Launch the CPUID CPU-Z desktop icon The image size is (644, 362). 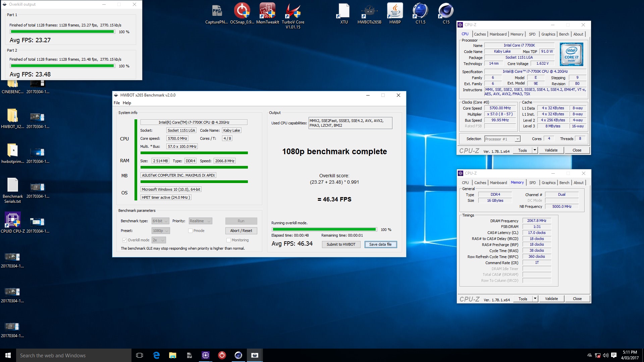pos(12,223)
